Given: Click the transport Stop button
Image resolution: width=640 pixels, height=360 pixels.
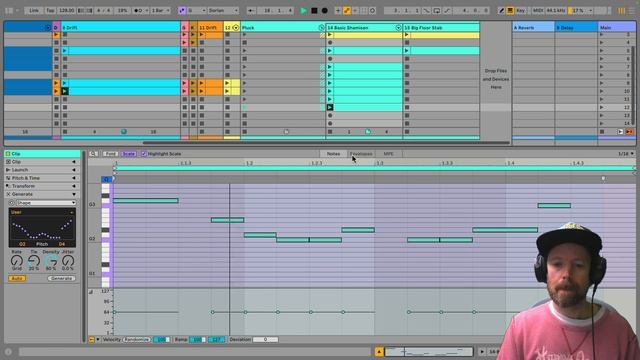Looking at the screenshot, I should [x=314, y=11].
